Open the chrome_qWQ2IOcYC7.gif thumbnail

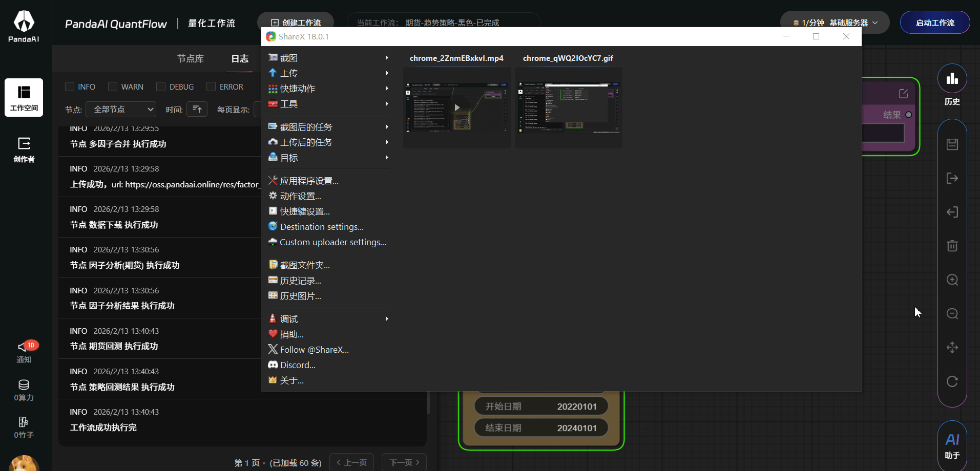(x=569, y=108)
